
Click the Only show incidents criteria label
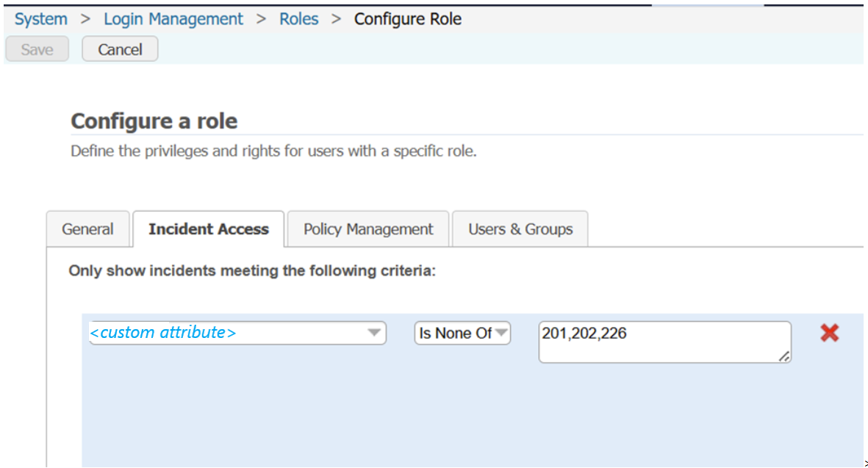coord(252,270)
